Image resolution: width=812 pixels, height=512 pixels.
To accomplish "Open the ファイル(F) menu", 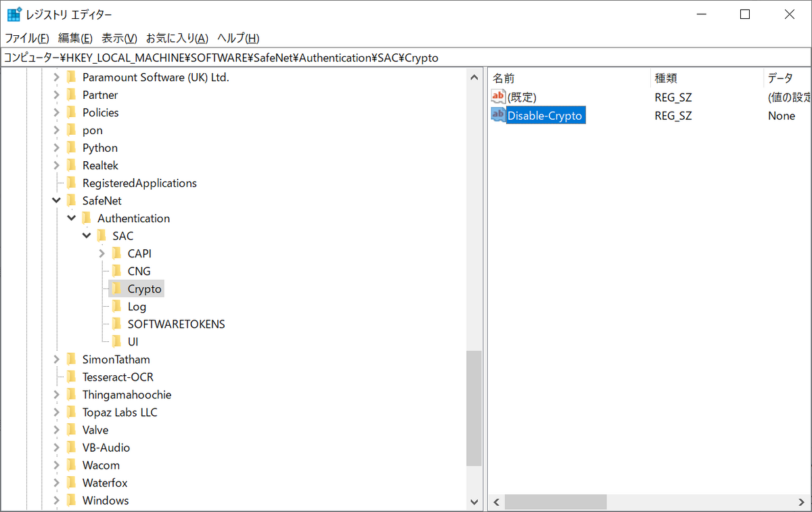I will [27, 39].
